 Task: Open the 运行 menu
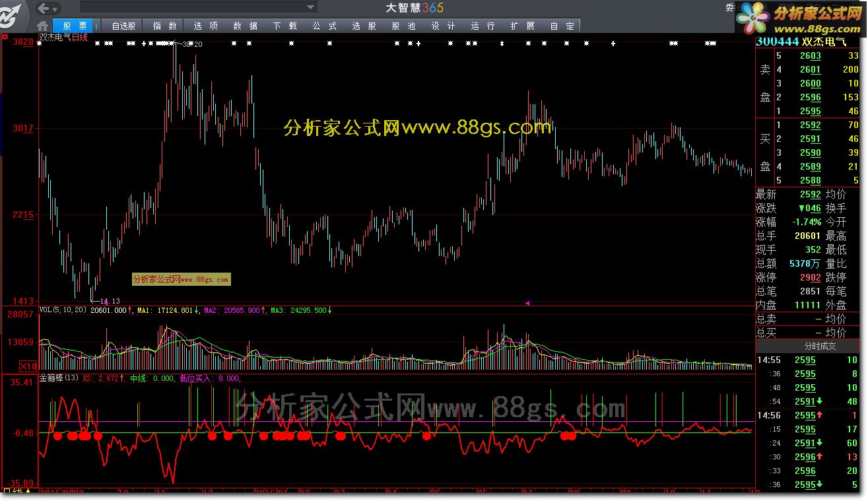coord(483,26)
